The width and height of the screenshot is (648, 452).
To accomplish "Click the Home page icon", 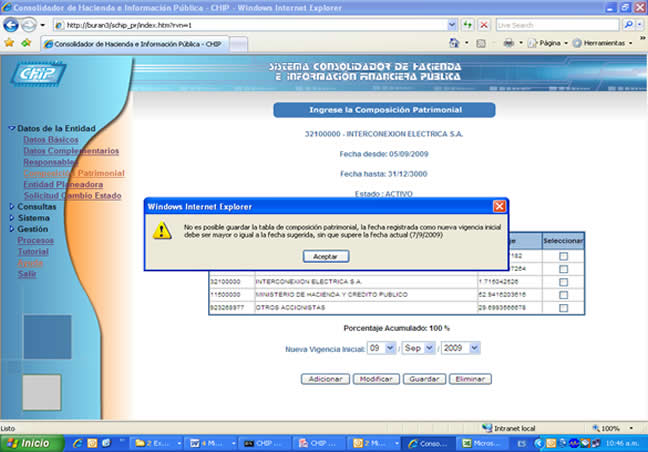I will point(454,43).
